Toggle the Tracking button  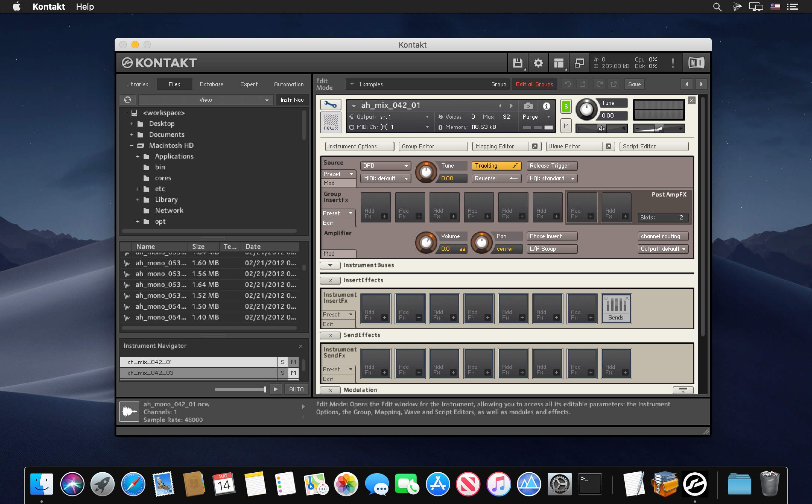496,166
